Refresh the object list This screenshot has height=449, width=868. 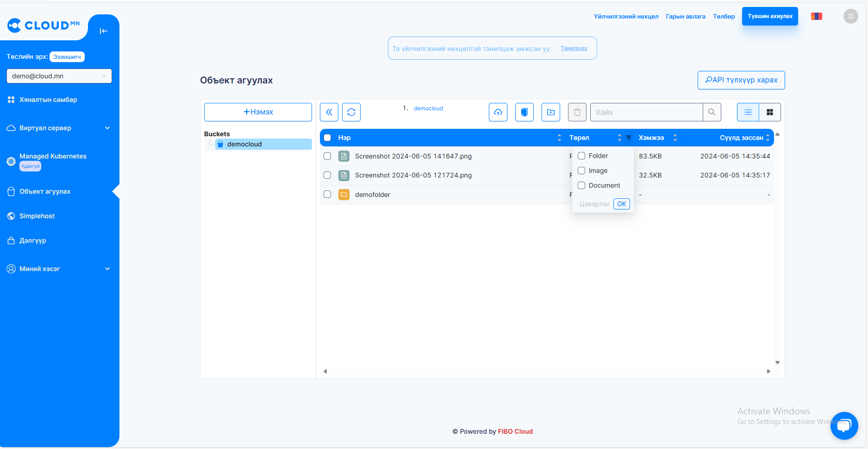(x=351, y=112)
